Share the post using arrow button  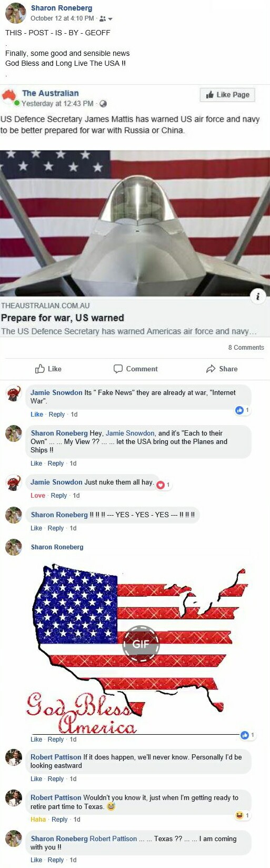222,369
